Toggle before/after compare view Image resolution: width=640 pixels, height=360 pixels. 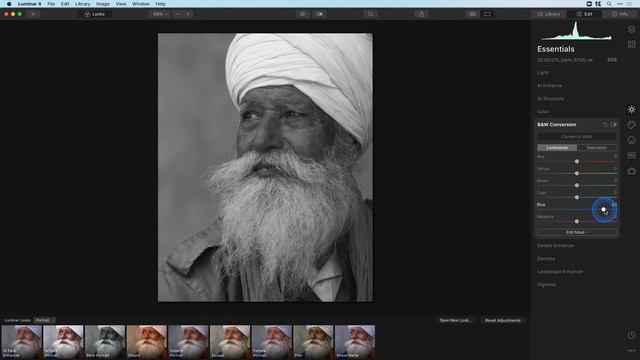coord(320,14)
